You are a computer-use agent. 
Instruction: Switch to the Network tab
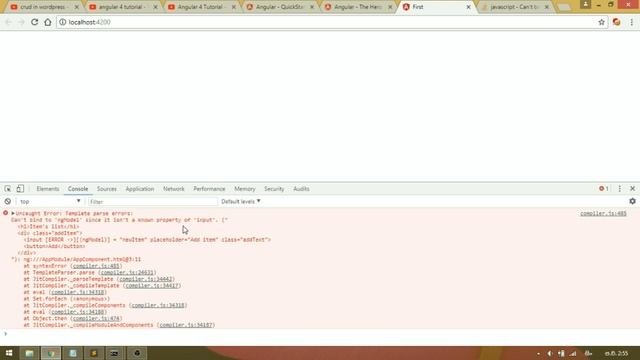[173, 189]
